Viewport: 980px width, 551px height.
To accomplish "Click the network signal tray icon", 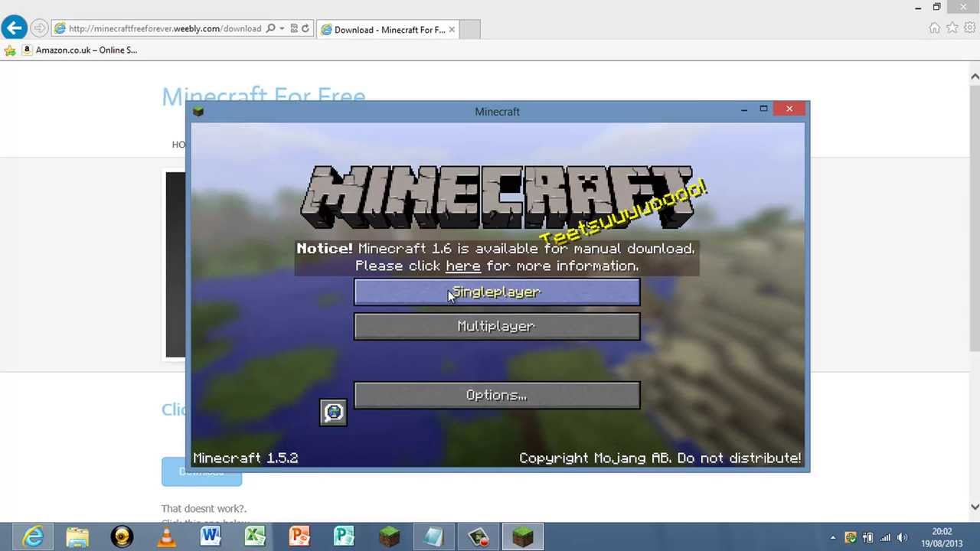I will pos(885,537).
